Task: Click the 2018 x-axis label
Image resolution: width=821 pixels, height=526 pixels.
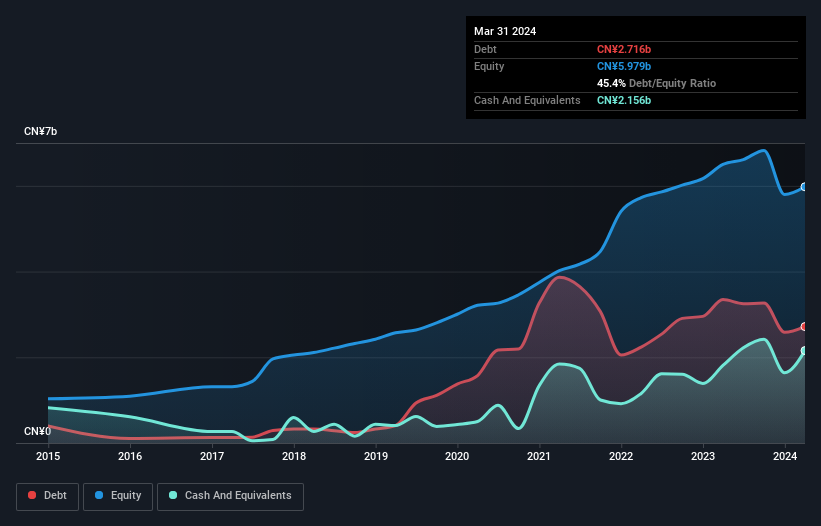Action: (x=294, y=456)
